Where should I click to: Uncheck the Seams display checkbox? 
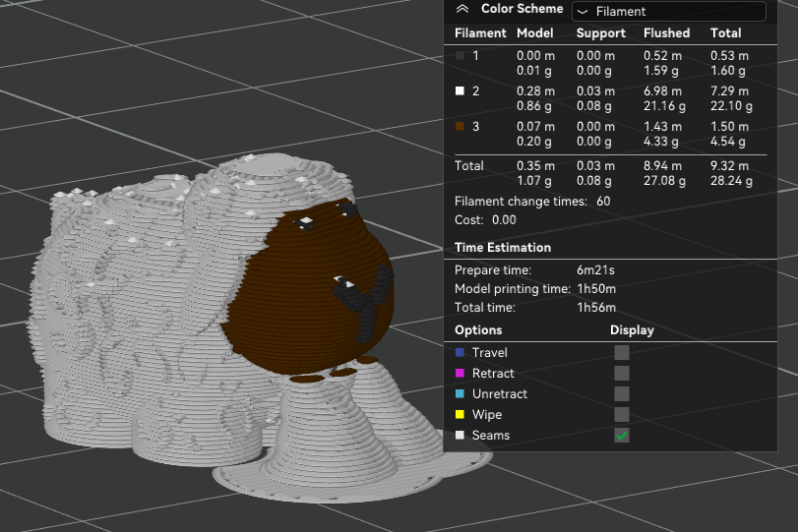pyautogui.click(x=622, y=436)
